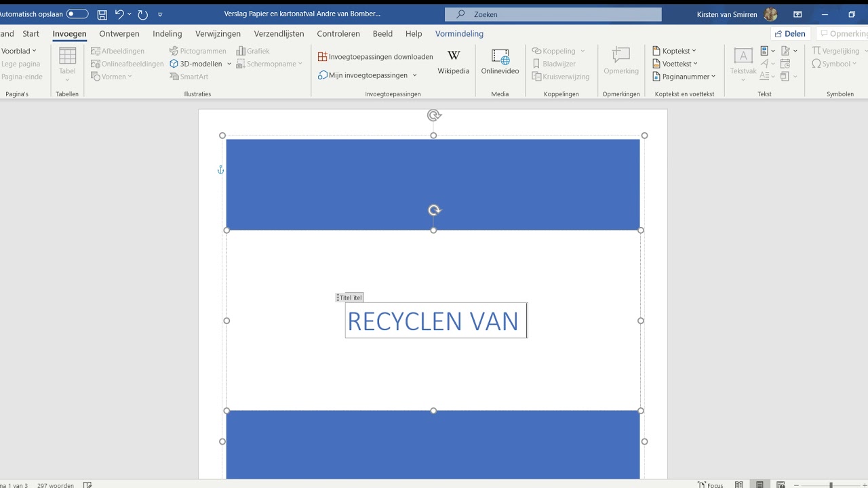
Task: Click the RECYCLEN VAN title text
Action: coord(433,321)
